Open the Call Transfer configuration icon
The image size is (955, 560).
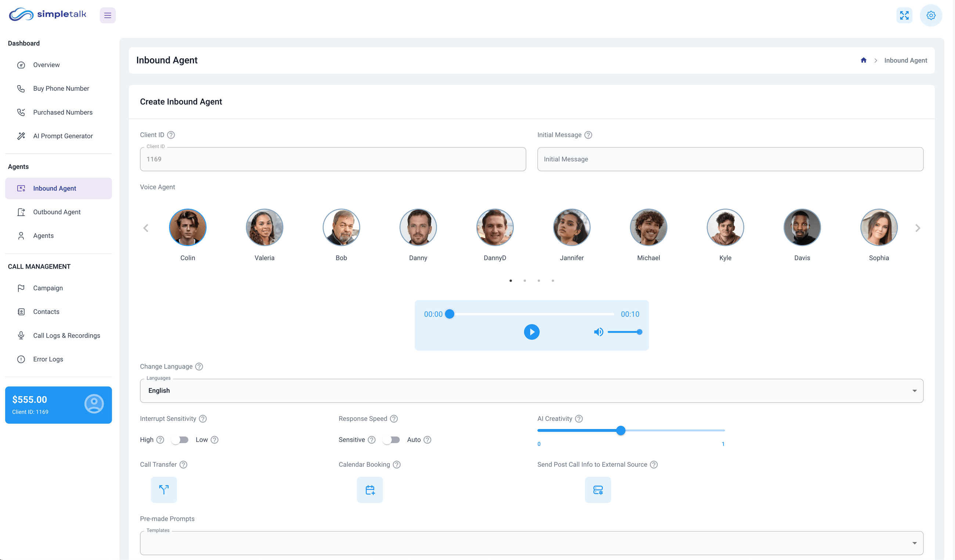[164, 490]
